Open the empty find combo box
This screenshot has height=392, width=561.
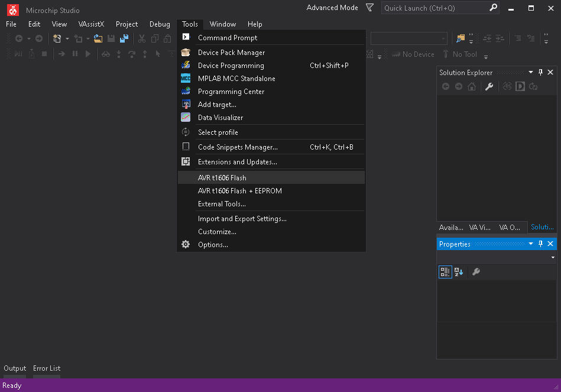click(409, 38)
